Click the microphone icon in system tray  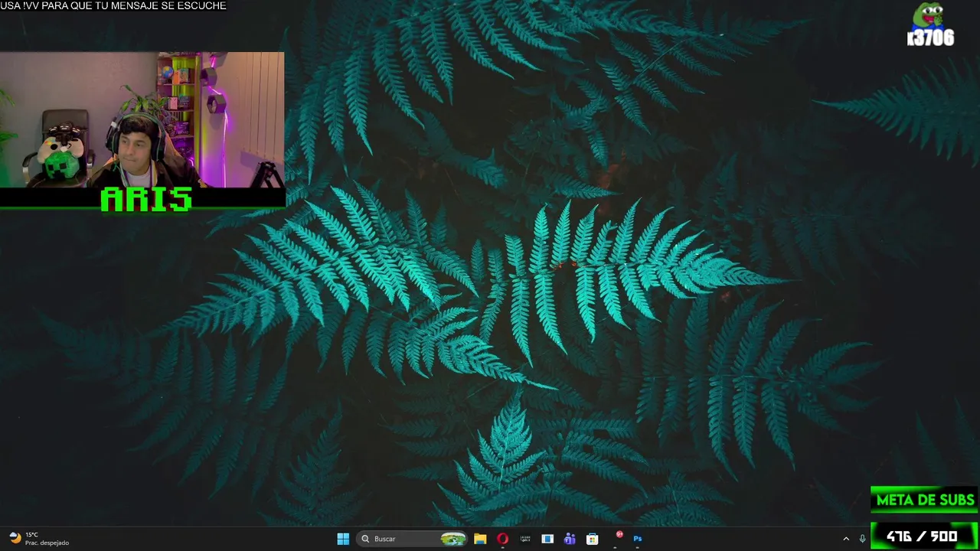[x=862, y=539]
